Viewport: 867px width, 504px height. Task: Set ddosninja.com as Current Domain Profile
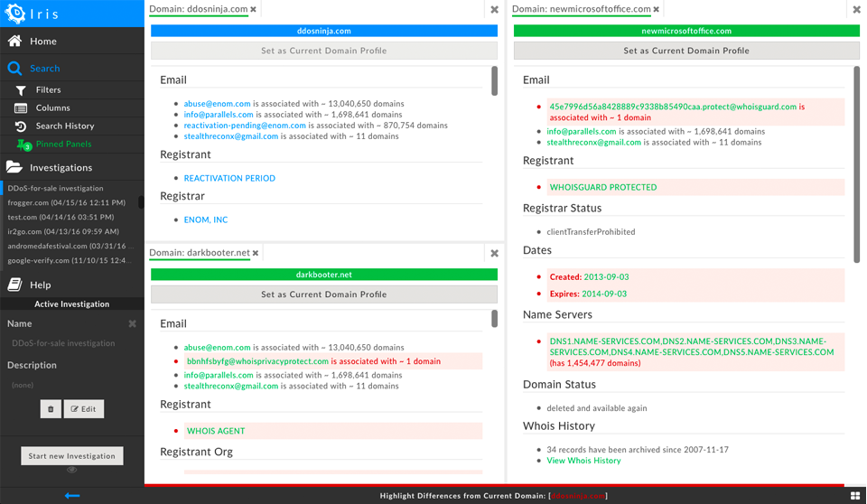click(x=324, y=51)
